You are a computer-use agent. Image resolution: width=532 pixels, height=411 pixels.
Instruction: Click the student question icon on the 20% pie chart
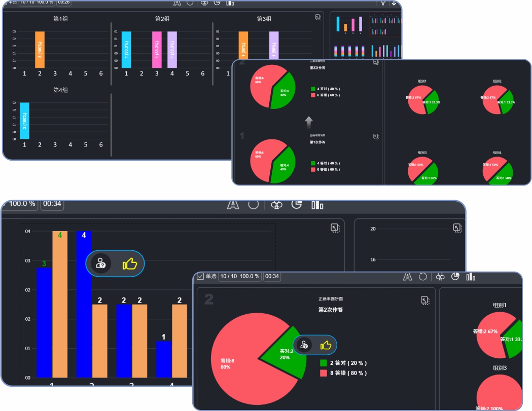(304, 345)
